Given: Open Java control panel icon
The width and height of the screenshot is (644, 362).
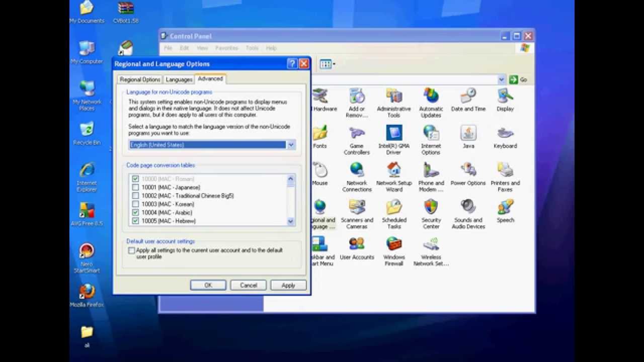Looking at the screenshot, I should (468, 137).
